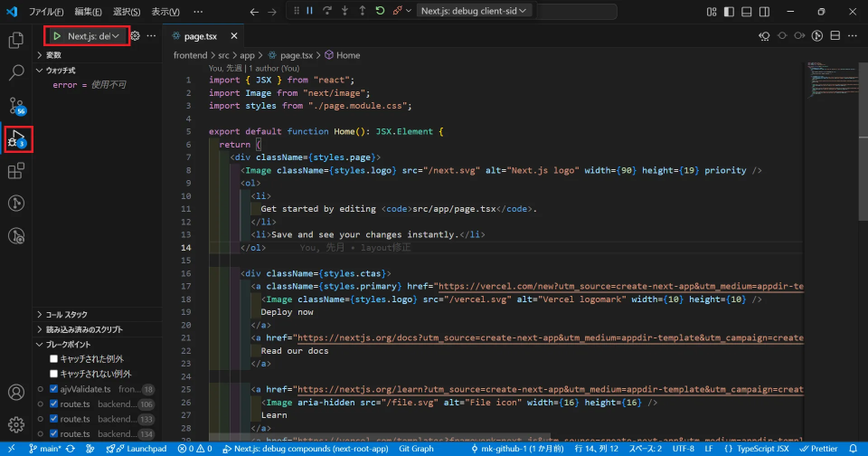Synchronize changes icon next to main branch
Screen dimensions: 868x456
tap(71, 449)
